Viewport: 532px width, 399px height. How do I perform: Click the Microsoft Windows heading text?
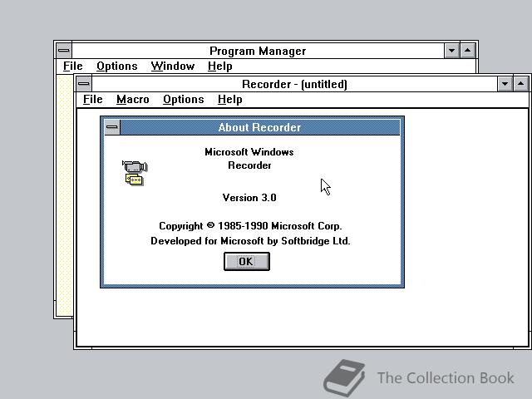click(x=249, y=151)
